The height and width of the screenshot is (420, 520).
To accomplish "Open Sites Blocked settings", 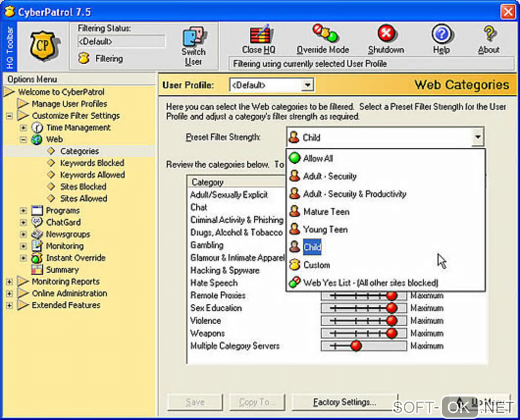I will 83,187.
